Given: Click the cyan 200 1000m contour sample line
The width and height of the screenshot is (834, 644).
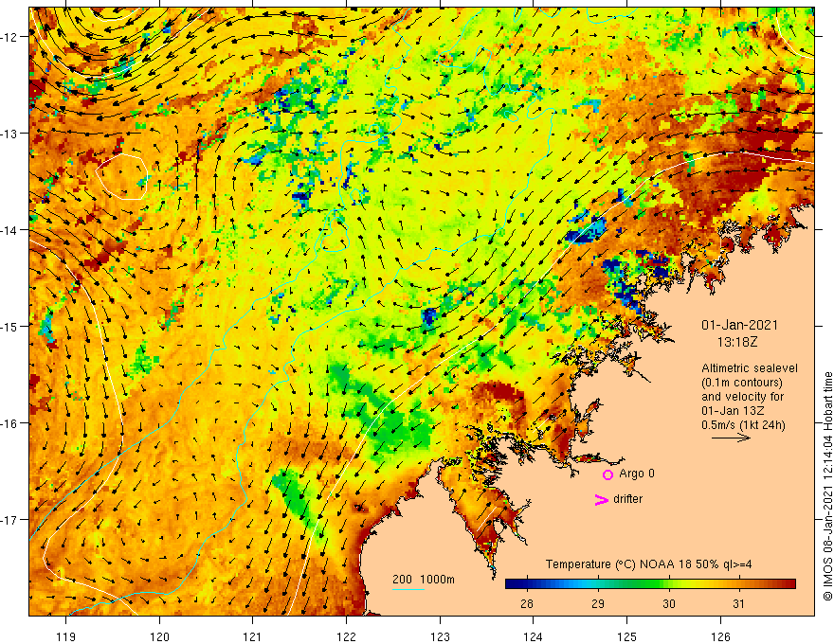Looking at the screenshot, I should (408, 589).
